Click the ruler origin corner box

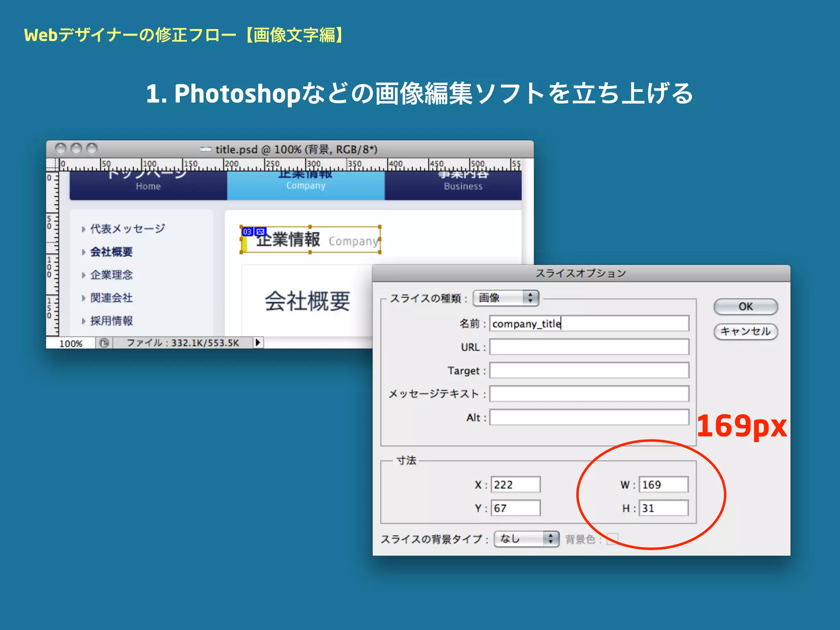(52, 164)
